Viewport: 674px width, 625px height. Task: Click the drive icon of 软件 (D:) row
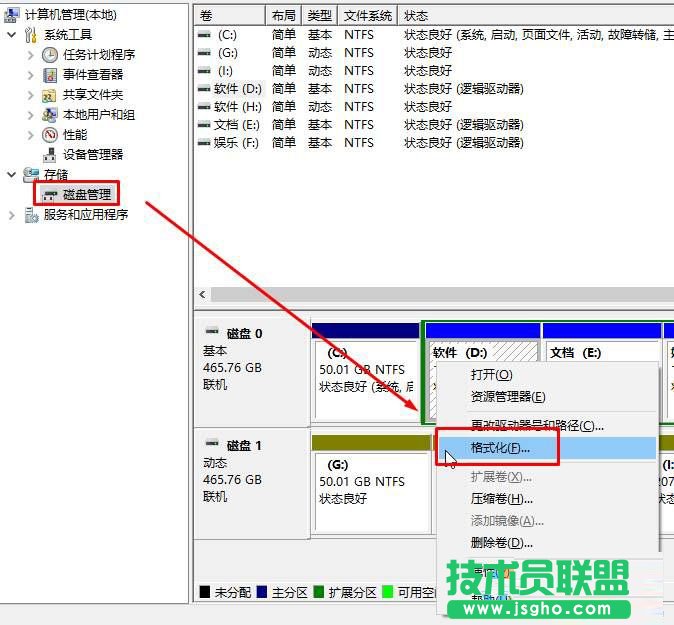click(204, 89)
